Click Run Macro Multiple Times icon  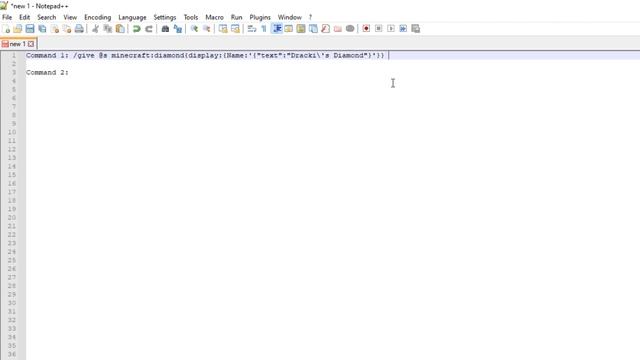point(403,29)
